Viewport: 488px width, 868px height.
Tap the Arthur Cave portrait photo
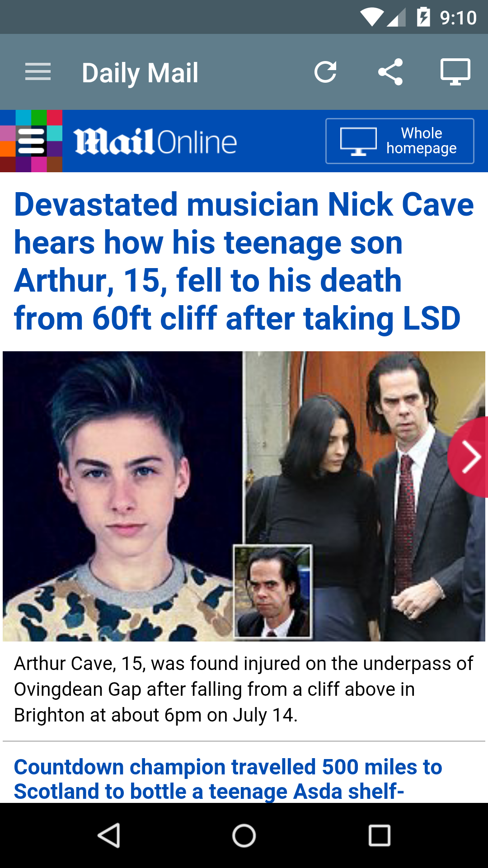click(x=122, y=496)
